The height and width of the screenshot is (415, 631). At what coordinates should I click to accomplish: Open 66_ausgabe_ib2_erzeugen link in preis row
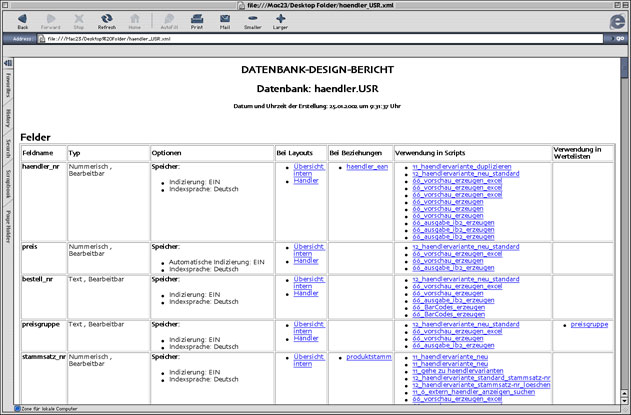[x=453, y=268]
